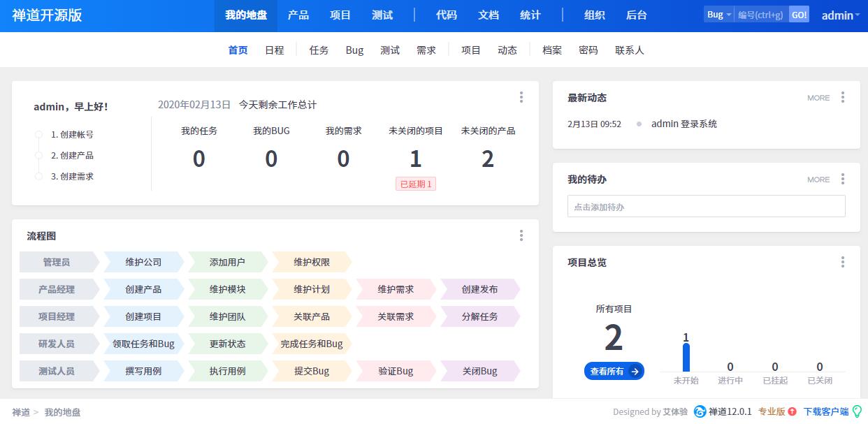This screenshot has width=868, height=424.
Task: Click the blue 未开始 bar in the chart
Action: click(686, 358)
